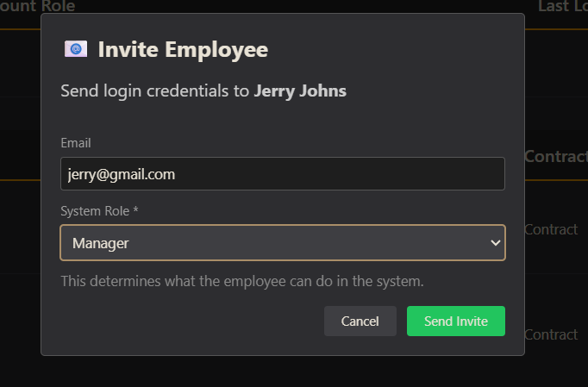Click the jerry@gmail.com text in Email field

coord(122,174)
